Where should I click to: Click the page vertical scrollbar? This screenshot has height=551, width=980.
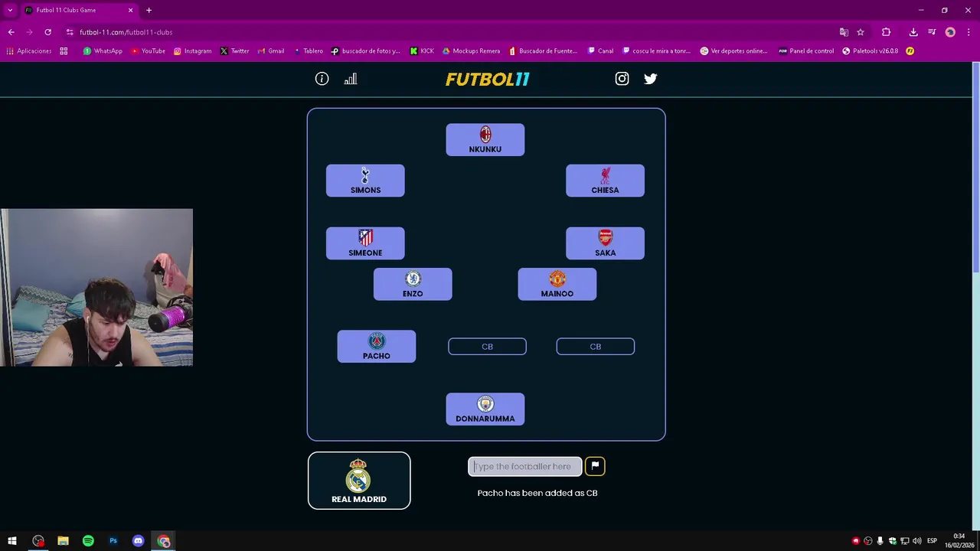tap(975, 167)
